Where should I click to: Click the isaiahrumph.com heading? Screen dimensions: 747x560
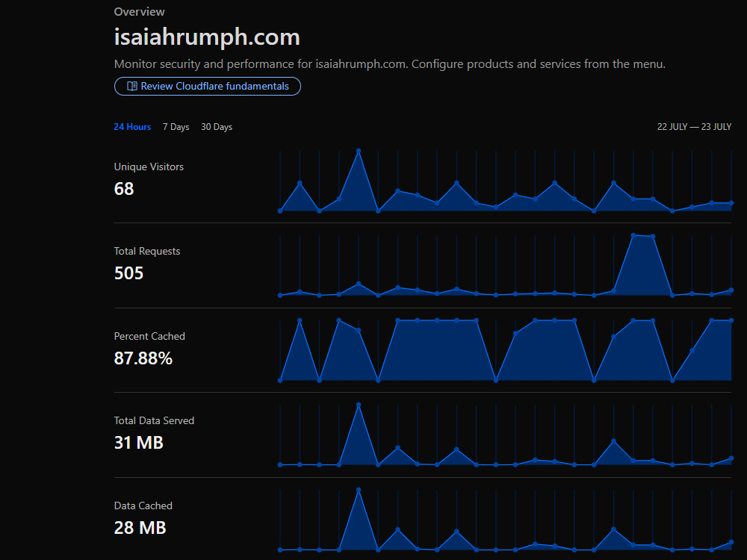point(207,37)
